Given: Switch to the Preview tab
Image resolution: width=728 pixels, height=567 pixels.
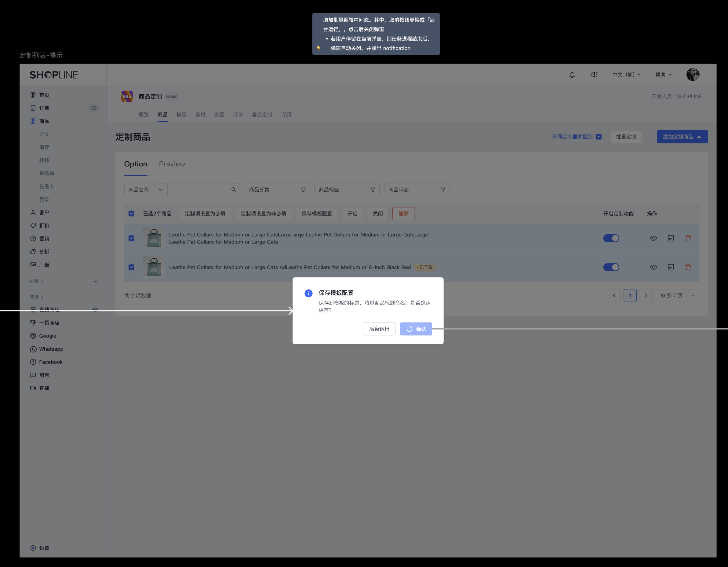Looking at the screenshot, I should pyautogui.click(x=172, y=164).
